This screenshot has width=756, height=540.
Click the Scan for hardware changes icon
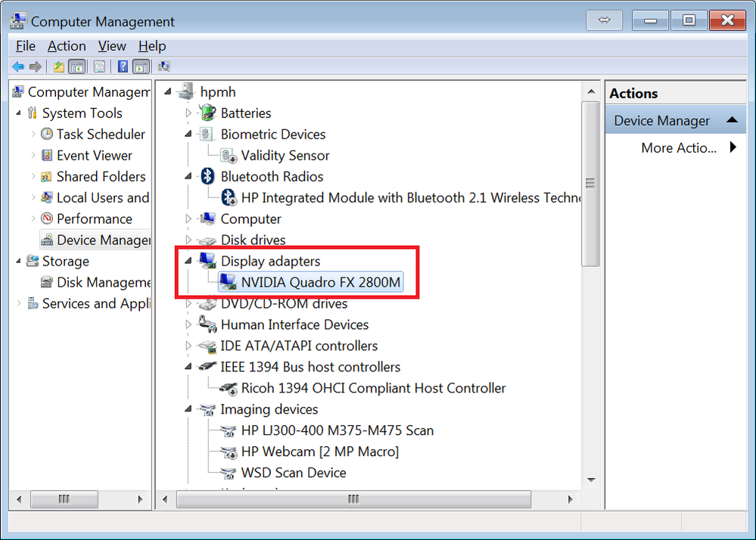[x=164, y=67]
